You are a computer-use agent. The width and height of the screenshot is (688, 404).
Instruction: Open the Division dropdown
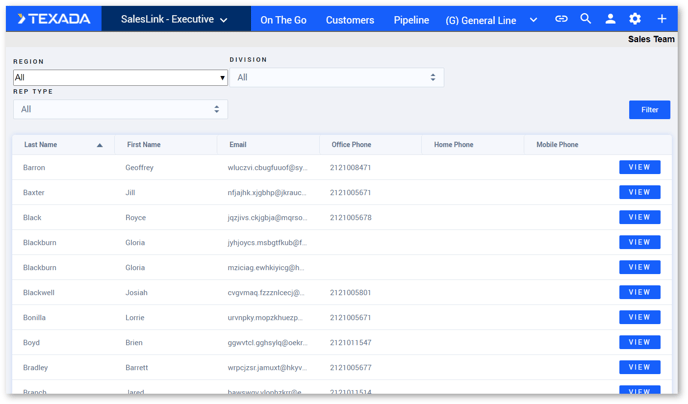(x=336, y=77)
